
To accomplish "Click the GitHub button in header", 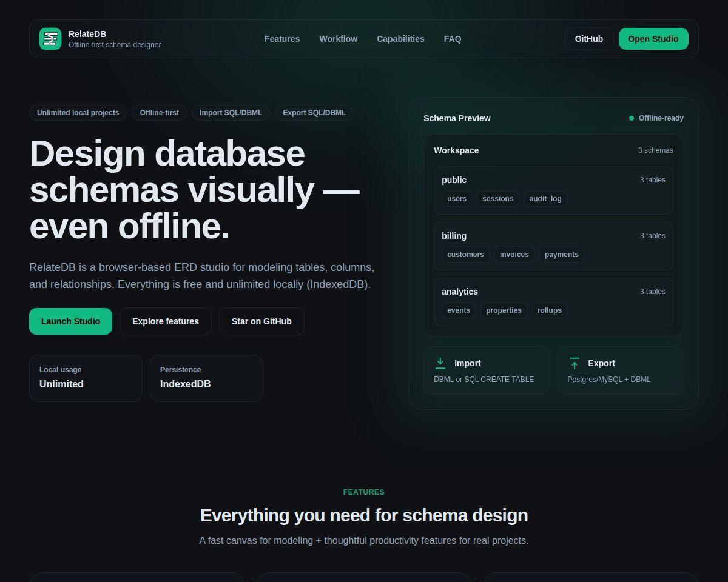I will (589, 39).
